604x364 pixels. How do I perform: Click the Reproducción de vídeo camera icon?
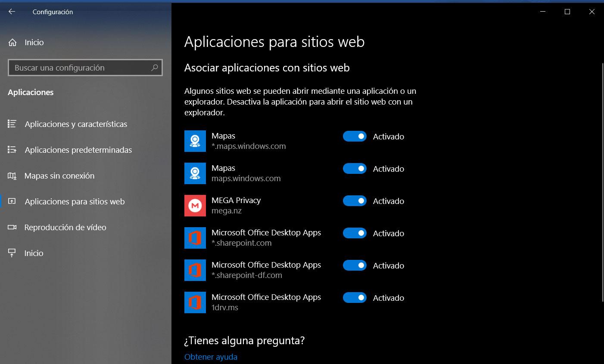pos(12,227)
